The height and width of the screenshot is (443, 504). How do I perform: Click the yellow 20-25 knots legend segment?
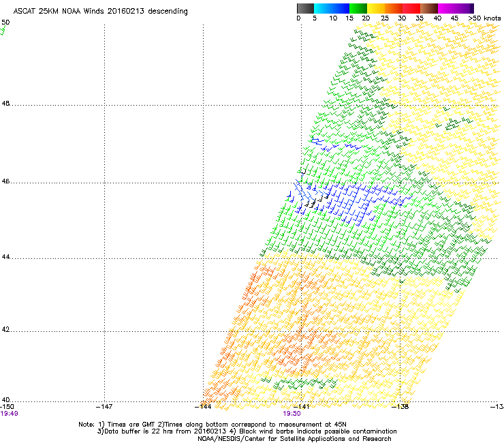click(376, 8)
